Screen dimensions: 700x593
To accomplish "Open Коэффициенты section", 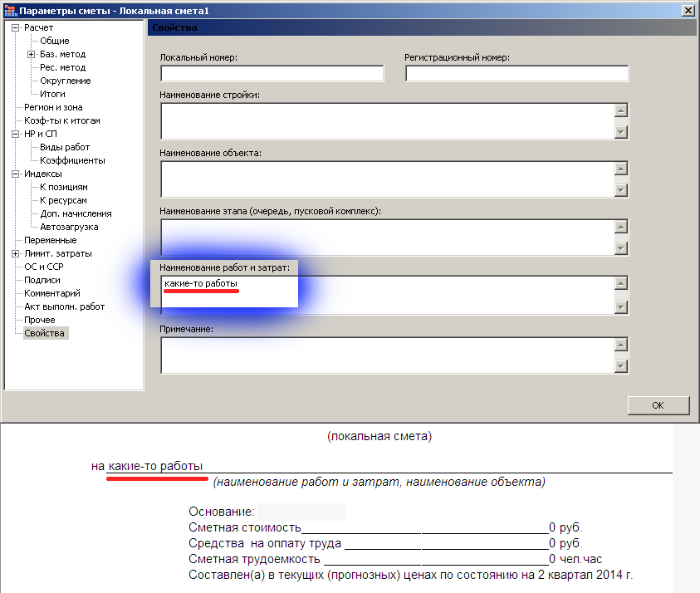I will point(72,161).
